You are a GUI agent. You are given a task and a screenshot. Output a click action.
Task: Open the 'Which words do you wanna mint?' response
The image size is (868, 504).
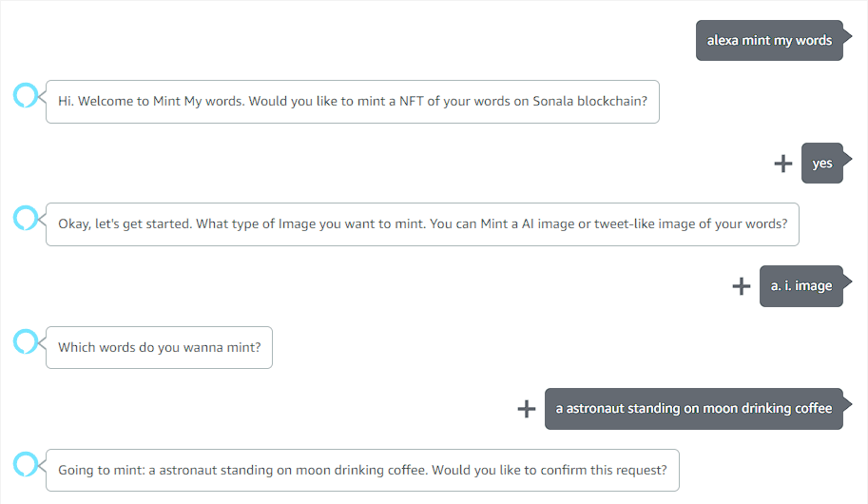tap(159, 347)
